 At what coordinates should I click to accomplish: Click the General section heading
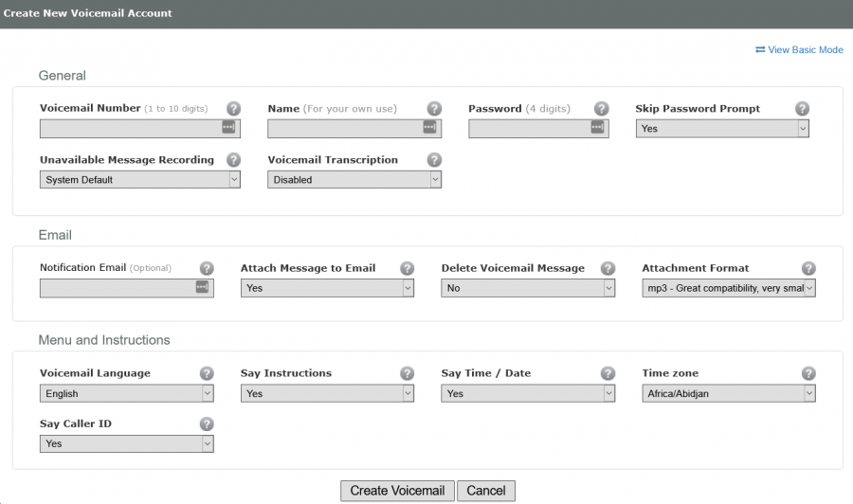point(62,76)
